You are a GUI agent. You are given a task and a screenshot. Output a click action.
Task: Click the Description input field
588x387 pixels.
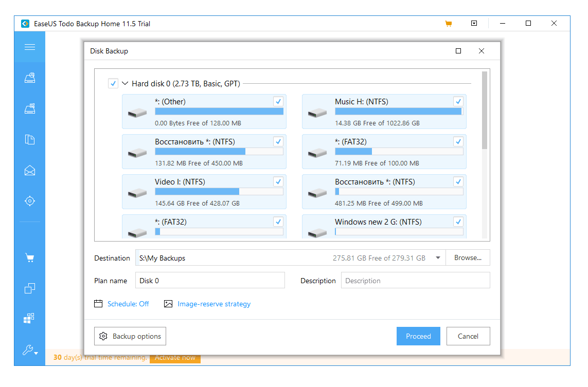pyautogui.click(x=416, y=280)
